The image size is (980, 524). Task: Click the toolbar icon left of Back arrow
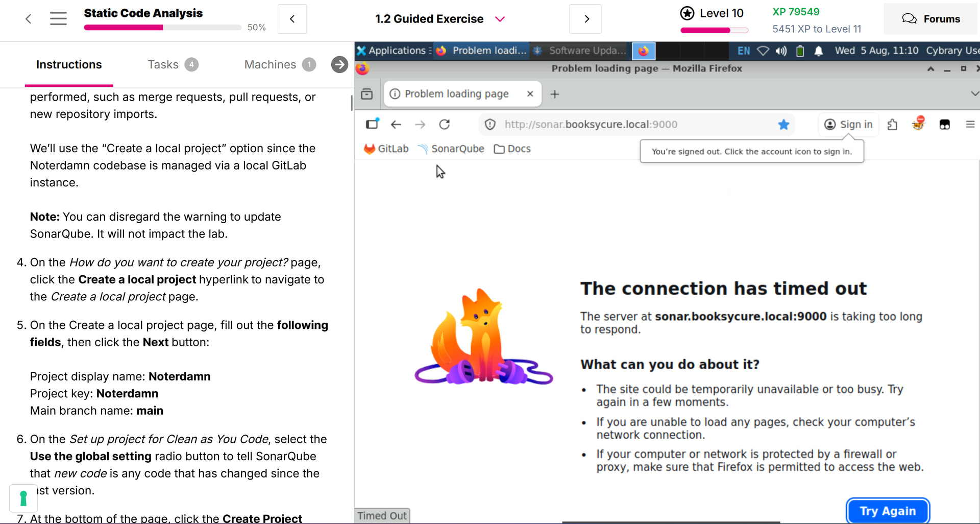tap(372, 124)
